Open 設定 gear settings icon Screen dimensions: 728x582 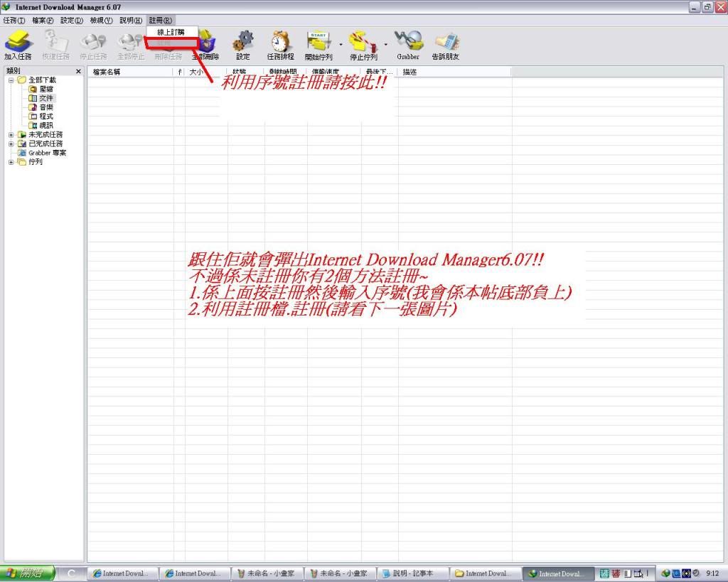(x=243, y=43)
